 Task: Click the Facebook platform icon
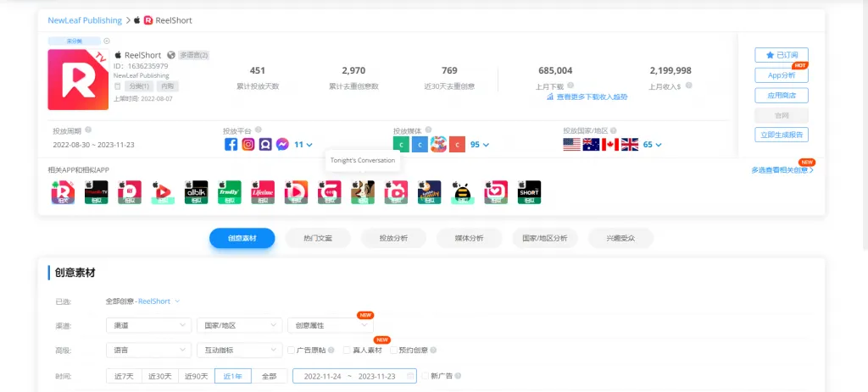tap(231, 145)
